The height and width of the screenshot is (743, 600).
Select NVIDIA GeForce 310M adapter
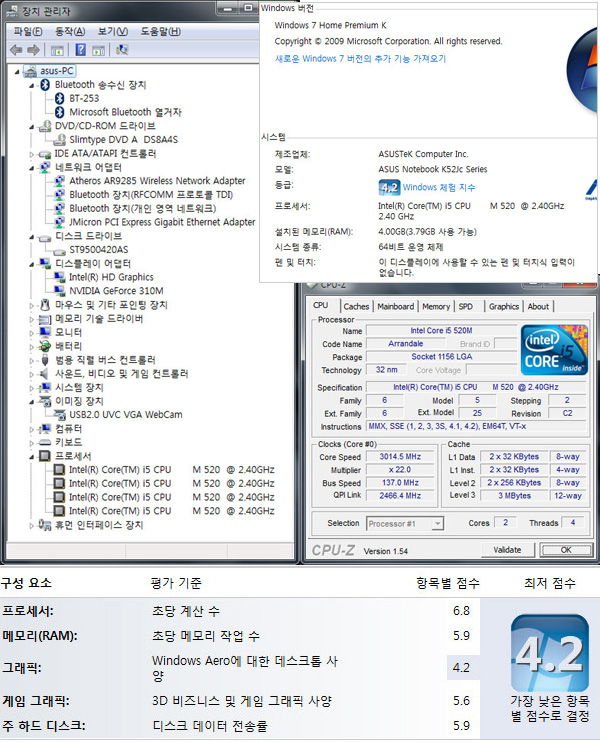[x=117, y=290]
